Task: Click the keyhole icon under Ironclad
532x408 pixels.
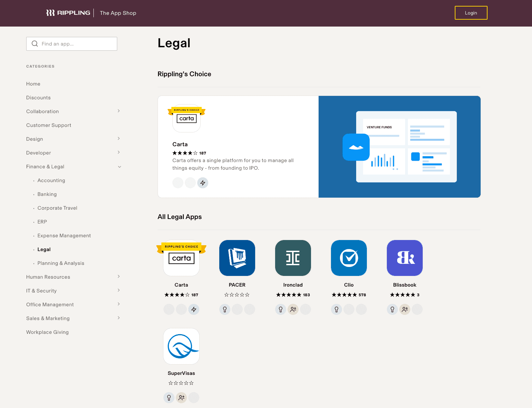Action: click(281, 309)
